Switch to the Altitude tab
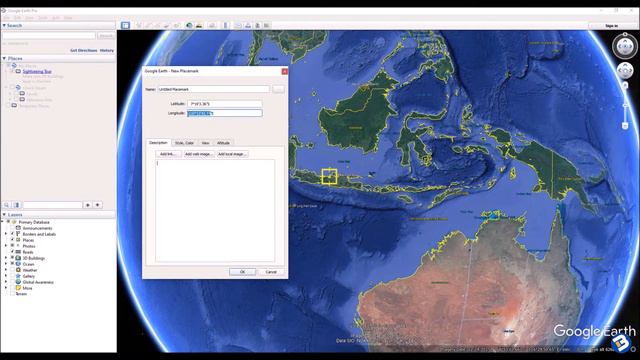The image size is (640, 360). 223,143
